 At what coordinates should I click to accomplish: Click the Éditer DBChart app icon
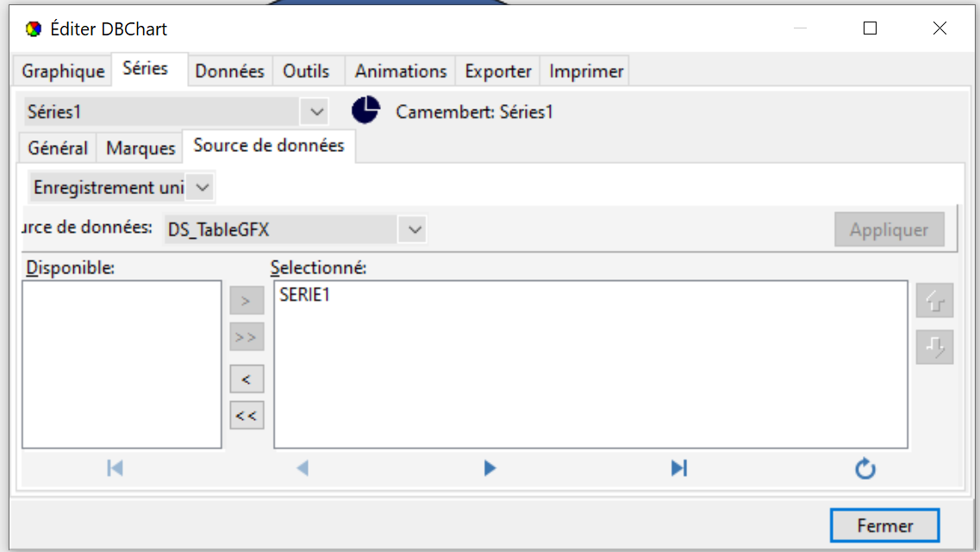pos(33,28)
